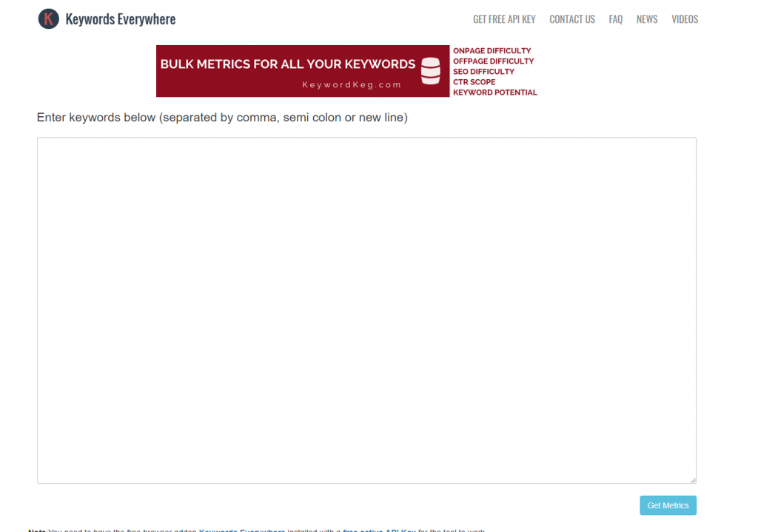Go to the Contact Us page
758x532 pixels.
[572, 19]
